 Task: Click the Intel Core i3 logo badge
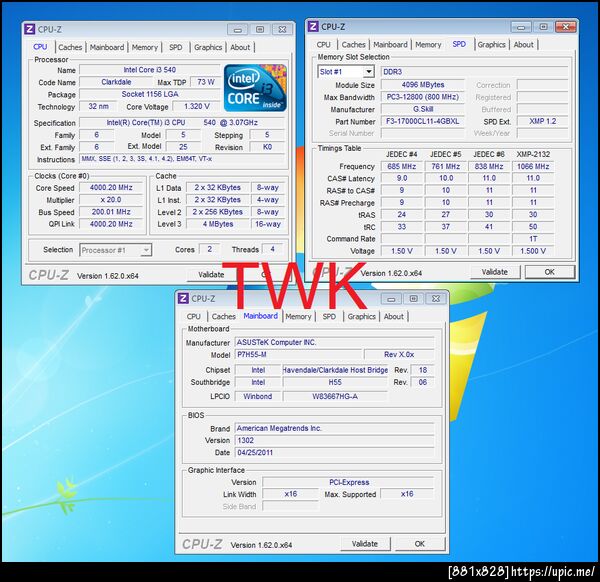[x=255, y=88]
